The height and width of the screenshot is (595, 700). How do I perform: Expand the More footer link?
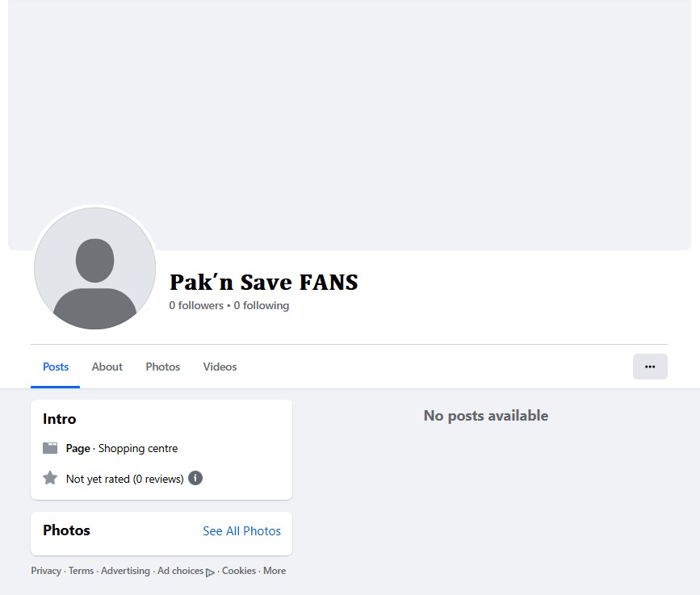275,571
